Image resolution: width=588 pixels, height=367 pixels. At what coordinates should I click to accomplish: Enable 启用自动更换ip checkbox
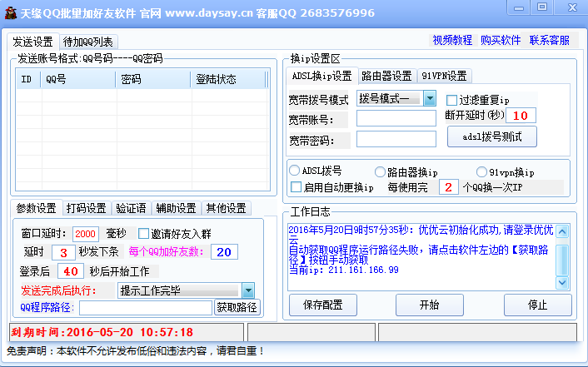click(296, 187)
